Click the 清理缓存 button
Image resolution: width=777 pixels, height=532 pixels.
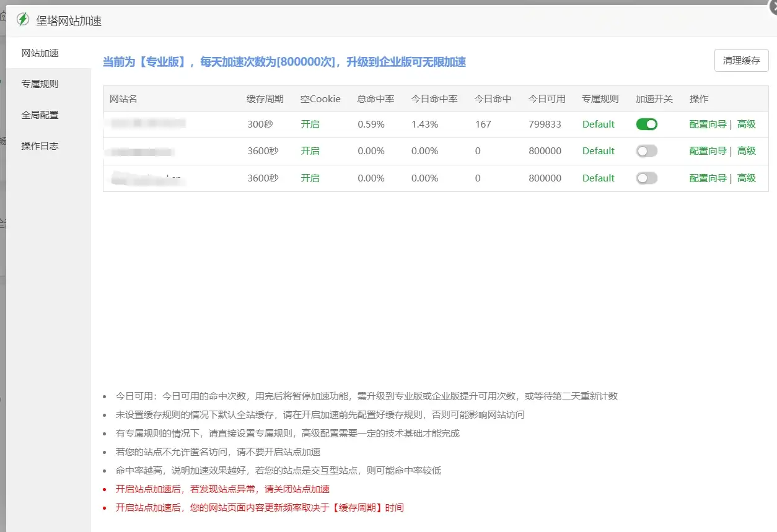click(741, 60)
